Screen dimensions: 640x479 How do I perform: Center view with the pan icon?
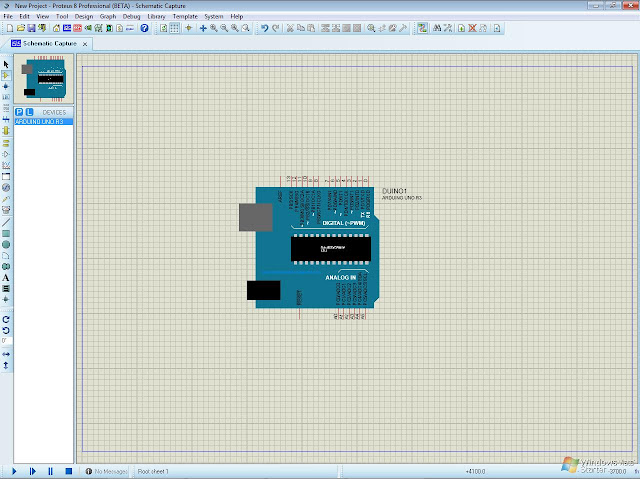203,28
